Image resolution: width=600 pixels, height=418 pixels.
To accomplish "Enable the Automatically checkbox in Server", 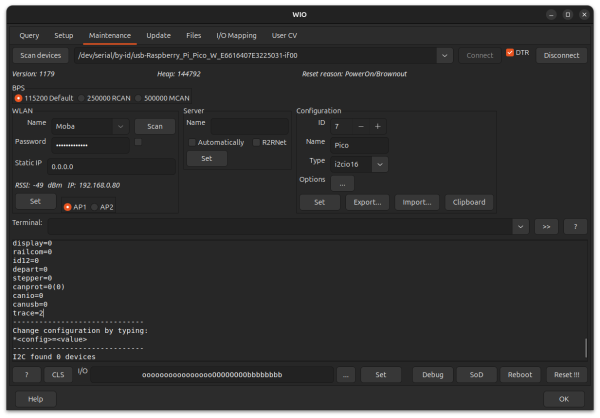I will point(193,142).
